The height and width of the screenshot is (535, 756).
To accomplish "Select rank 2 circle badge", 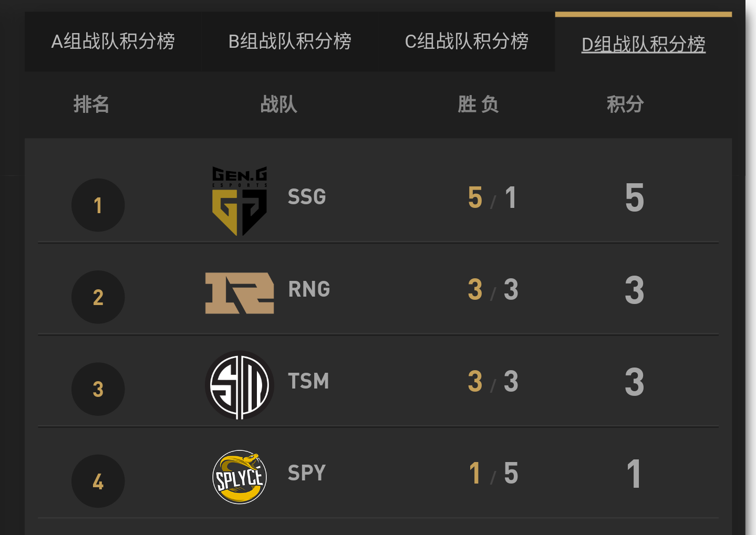I will pos(98,297).
